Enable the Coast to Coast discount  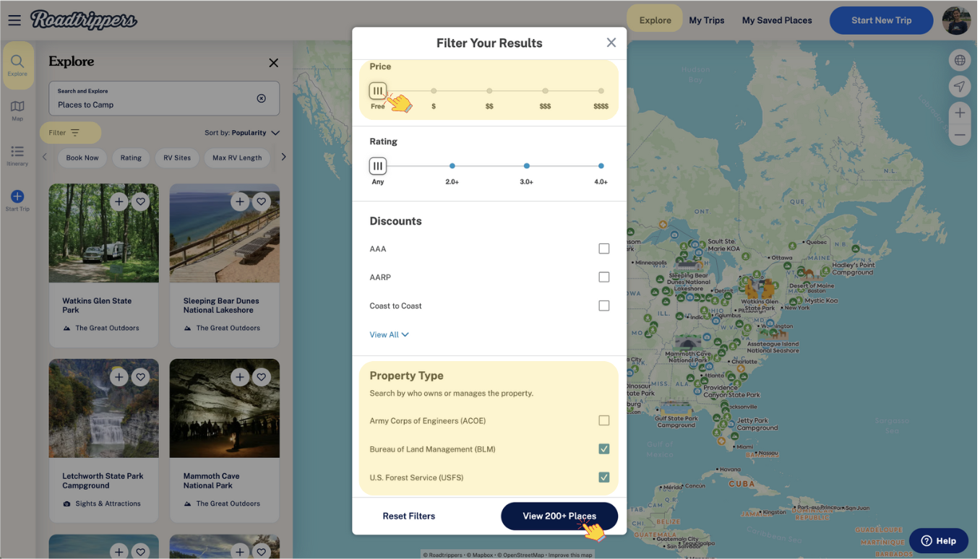click(604, 305)
